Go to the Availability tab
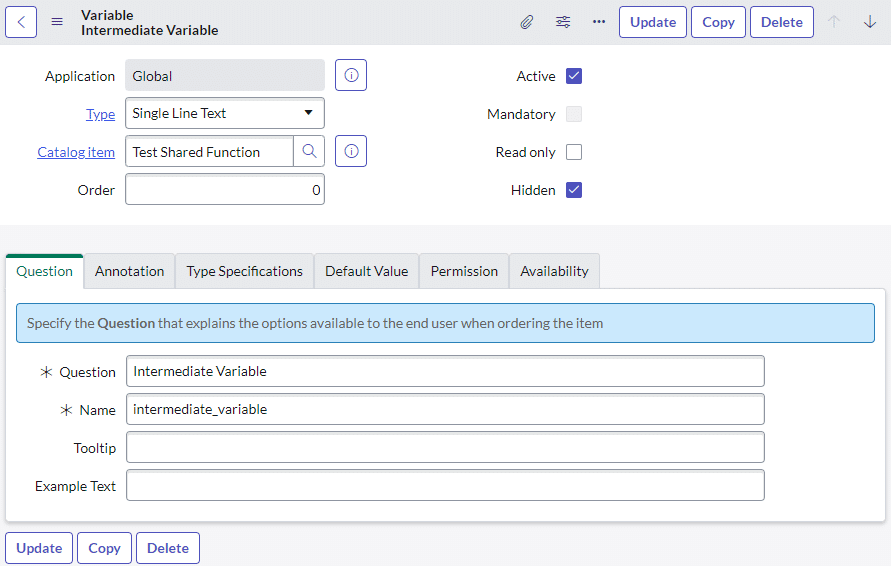Image resolution: width=891 pixels, height=566 pixels. point(555,272)
